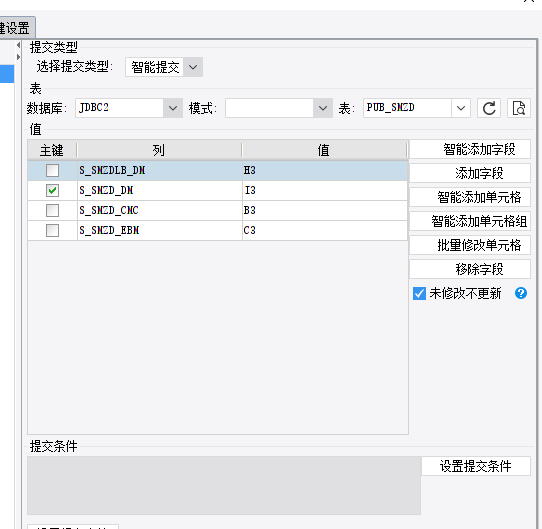The height and width of the screenshot is (529, 542).
Task: Expand panel with right splitter arrow
Action: pyautogui.click(x=18, y=57)
